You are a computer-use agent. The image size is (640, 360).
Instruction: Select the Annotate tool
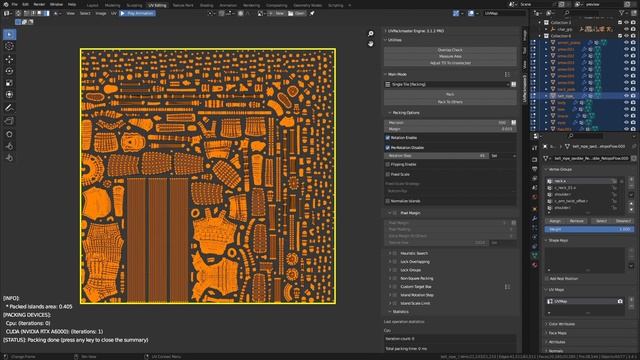(x=9, y=108)
